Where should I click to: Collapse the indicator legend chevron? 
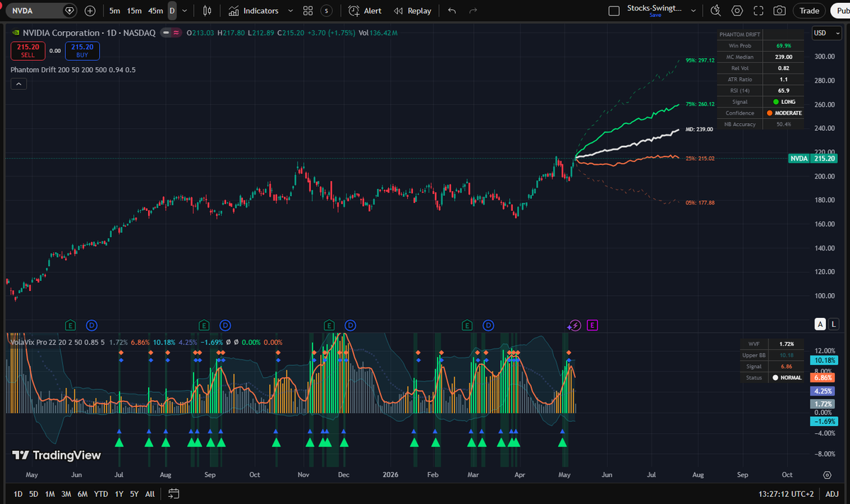(x=18, y=84)
